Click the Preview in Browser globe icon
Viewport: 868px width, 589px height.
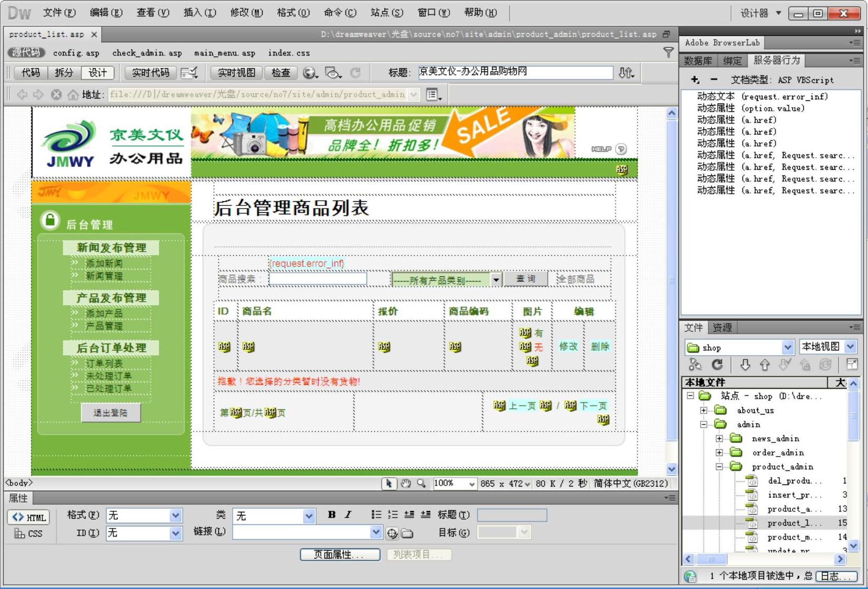(x=309, y=73)
